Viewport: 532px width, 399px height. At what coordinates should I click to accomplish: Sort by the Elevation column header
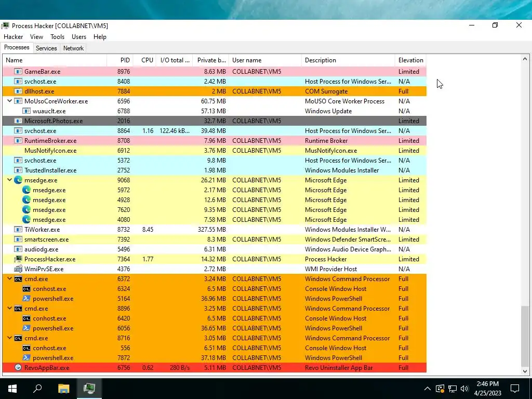point(410,60)
